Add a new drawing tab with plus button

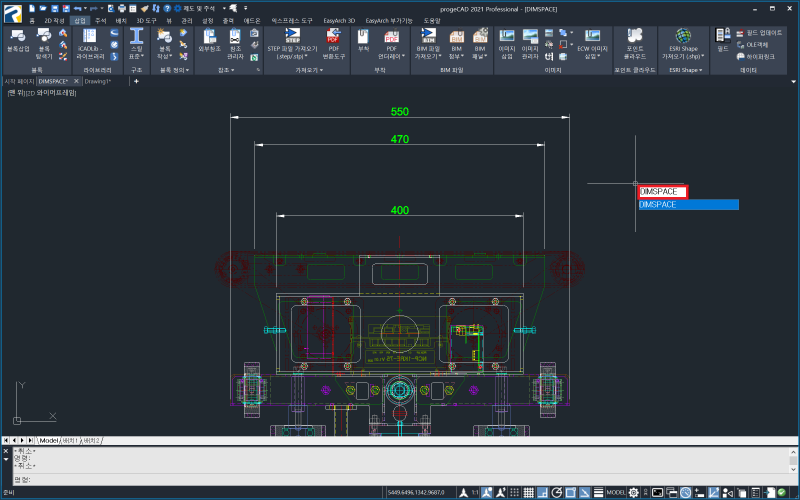point(136,81)
